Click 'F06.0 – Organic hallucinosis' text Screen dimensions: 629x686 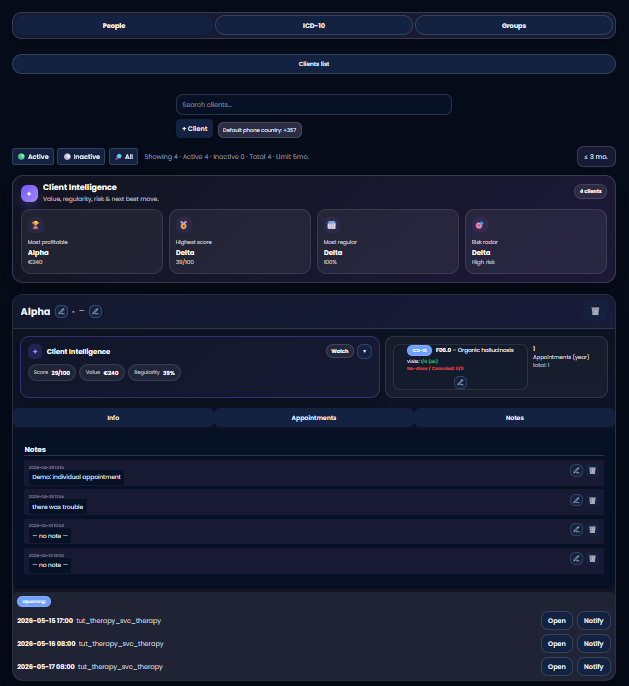click(475, 350)
